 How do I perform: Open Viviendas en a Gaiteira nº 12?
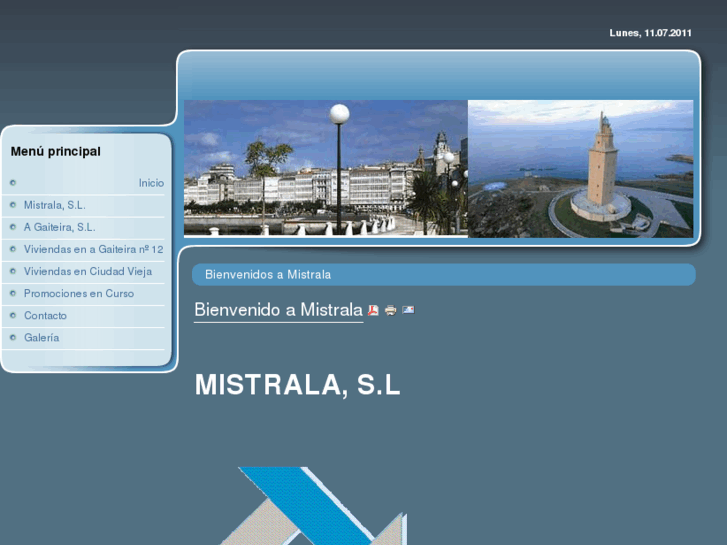94,250
